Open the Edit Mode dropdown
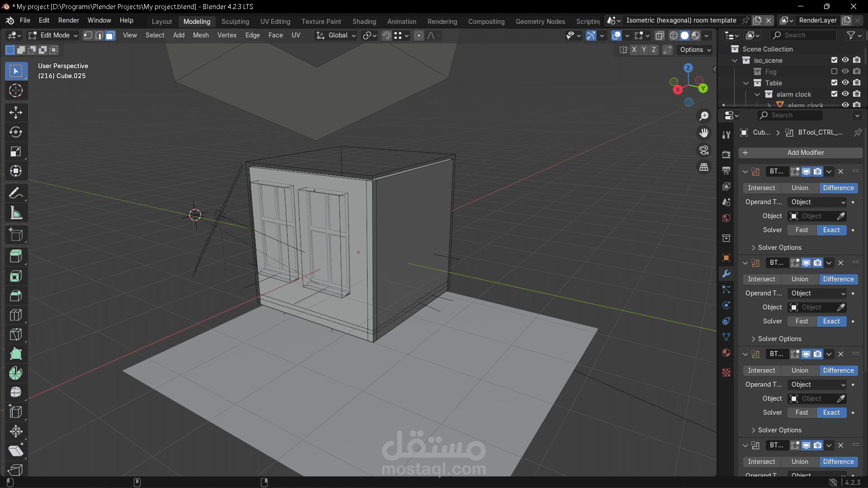This screenshot has width=868, height=488. (53, 36)
